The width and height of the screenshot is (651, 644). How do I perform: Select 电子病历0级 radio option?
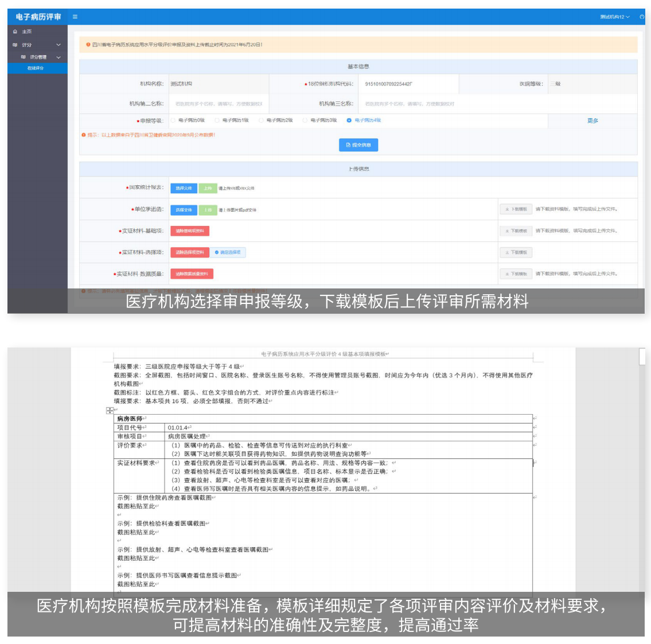click(x=173, y=120)
